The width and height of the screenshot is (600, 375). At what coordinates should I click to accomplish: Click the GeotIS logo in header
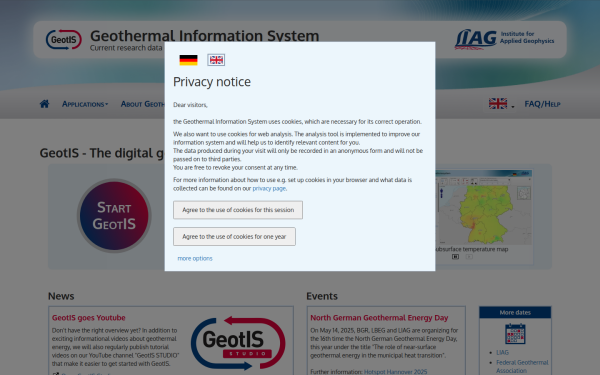coord(64,39)
